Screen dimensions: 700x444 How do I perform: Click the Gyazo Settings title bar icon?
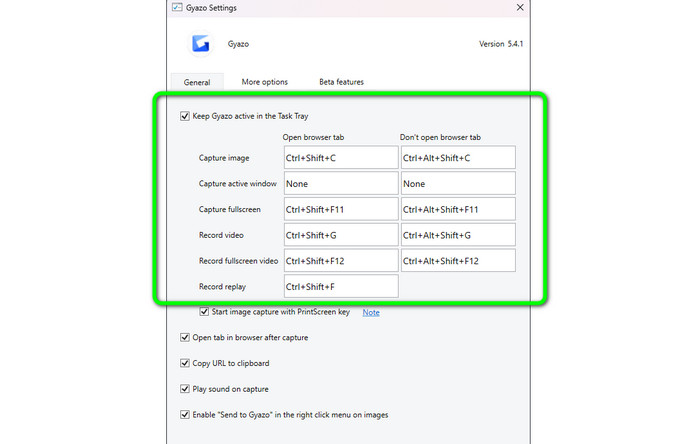point(177,7)
